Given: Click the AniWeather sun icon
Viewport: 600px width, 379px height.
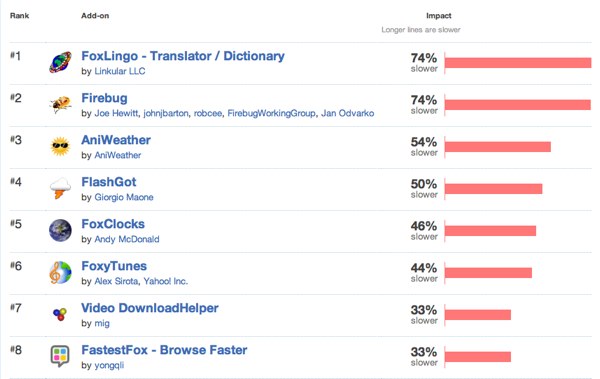Looking at the screenshot, I should click(x=60, y=146).
